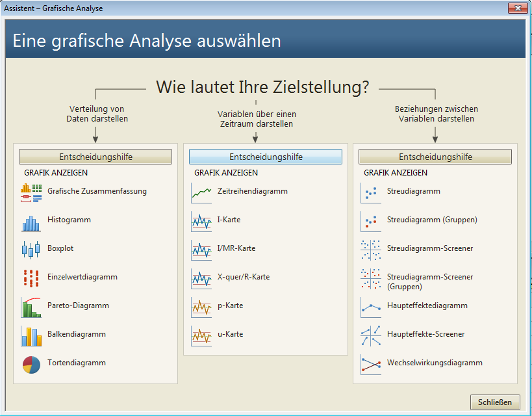Choose the Balkendiagramm label
532x416 pixels.
[77, 334]
